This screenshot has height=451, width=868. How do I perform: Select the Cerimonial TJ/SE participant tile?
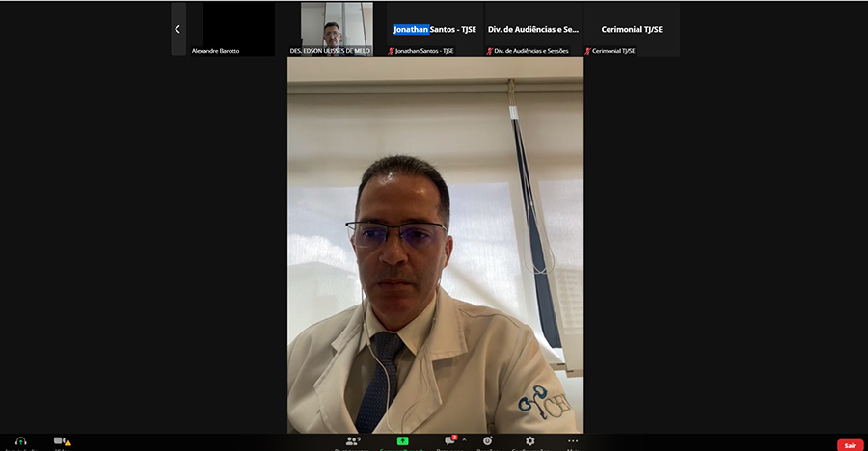pos(632,29)
